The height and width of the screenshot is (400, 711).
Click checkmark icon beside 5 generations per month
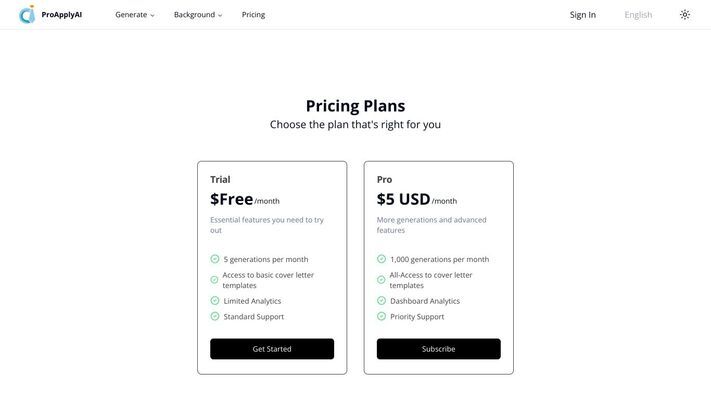(x=215, y=259)
